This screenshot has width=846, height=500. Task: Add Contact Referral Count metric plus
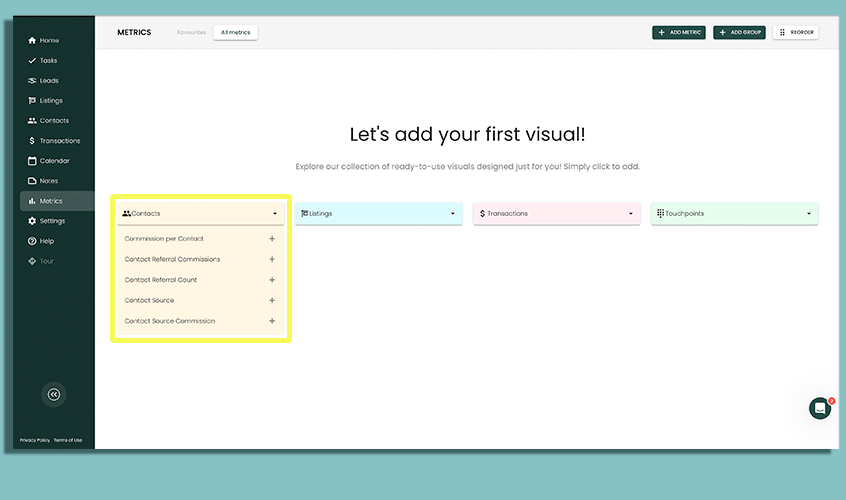[272, 280]
